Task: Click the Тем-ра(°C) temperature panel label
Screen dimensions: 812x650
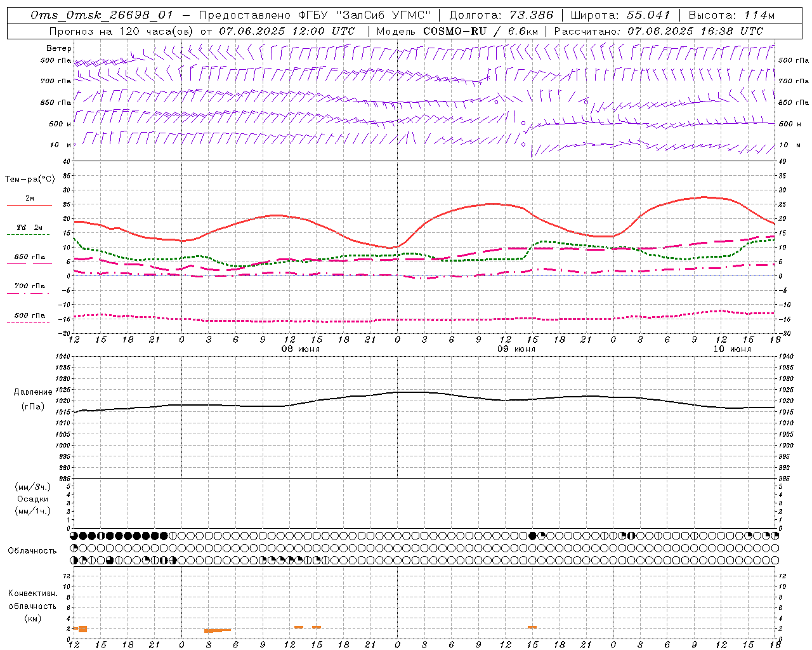Action: tap(30, 180)
